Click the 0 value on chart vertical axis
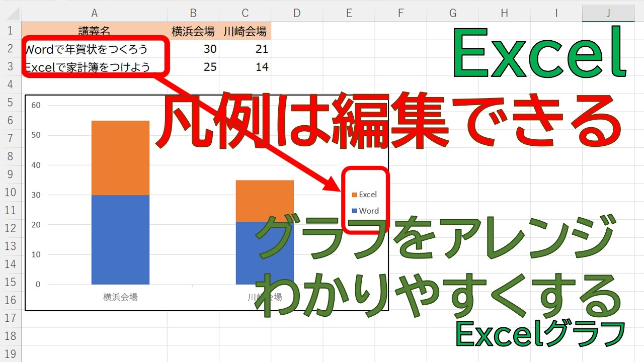 tap(38, 284)
